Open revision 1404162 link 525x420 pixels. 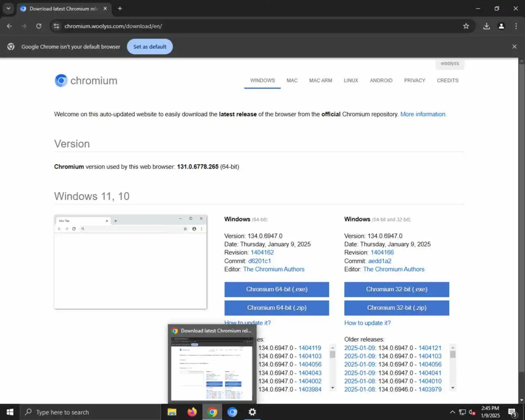click(262, 252)
